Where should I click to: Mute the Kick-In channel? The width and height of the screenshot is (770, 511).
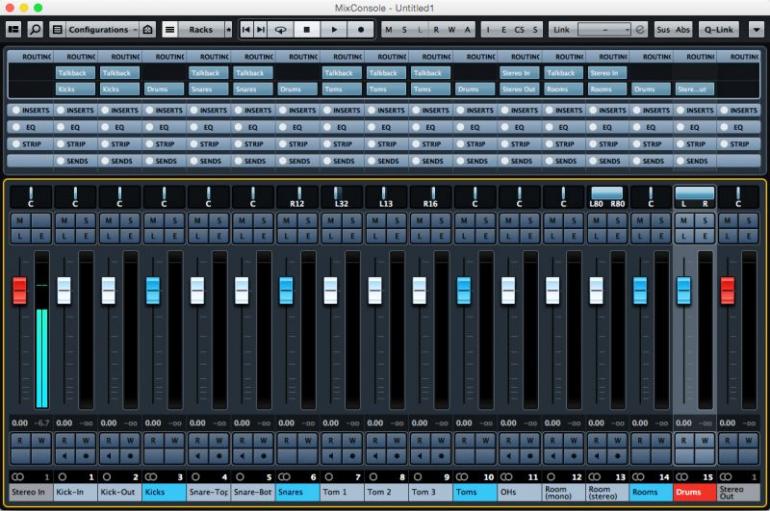64,221
